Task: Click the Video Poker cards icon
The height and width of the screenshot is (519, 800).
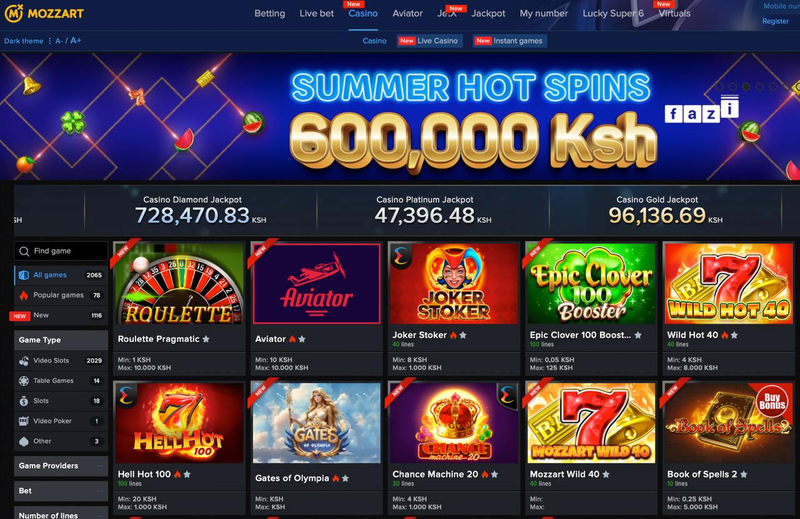Action: point(24,421)
